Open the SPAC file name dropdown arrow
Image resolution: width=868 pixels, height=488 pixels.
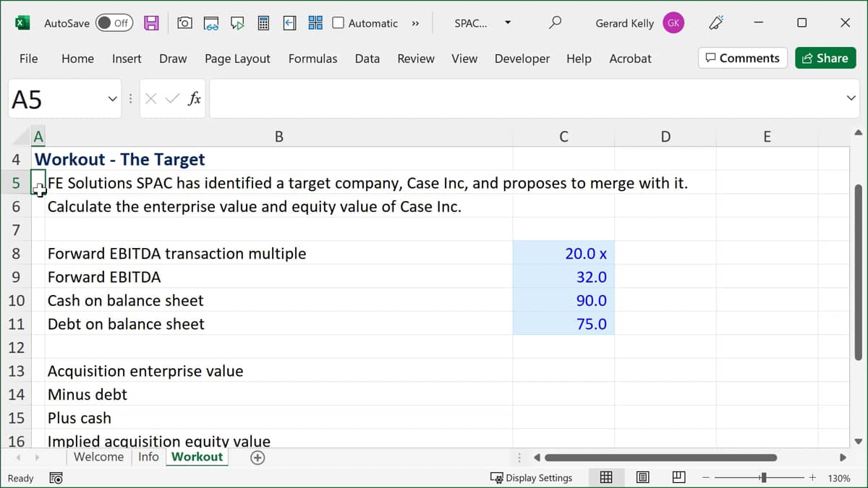(508, 22)
